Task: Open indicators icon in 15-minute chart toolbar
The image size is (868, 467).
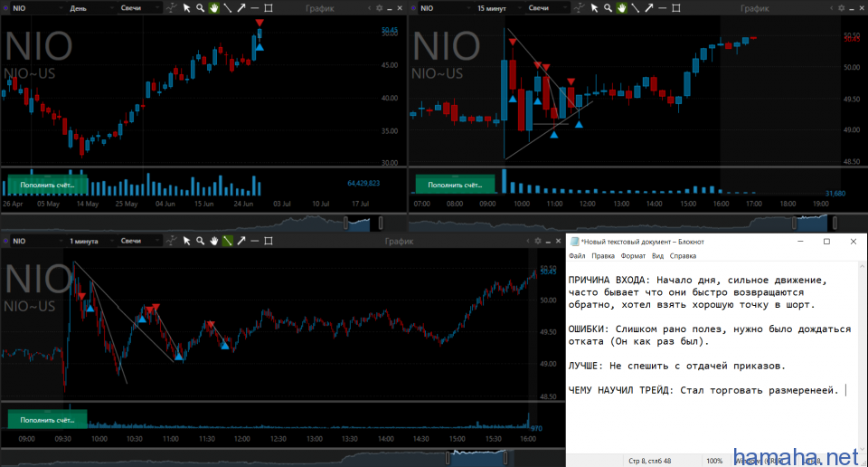Action: 579,8
